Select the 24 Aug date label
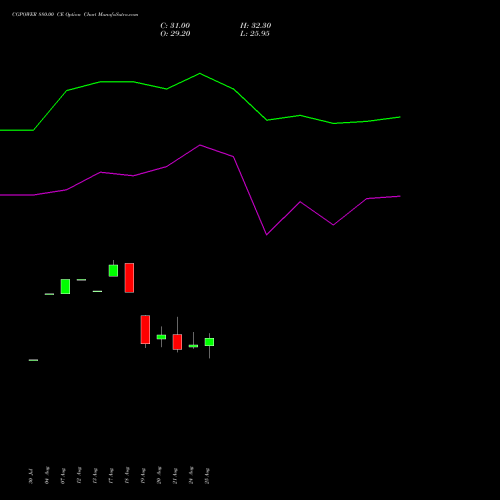The width and height of the screenshot is (500, 500). [191, 475]
